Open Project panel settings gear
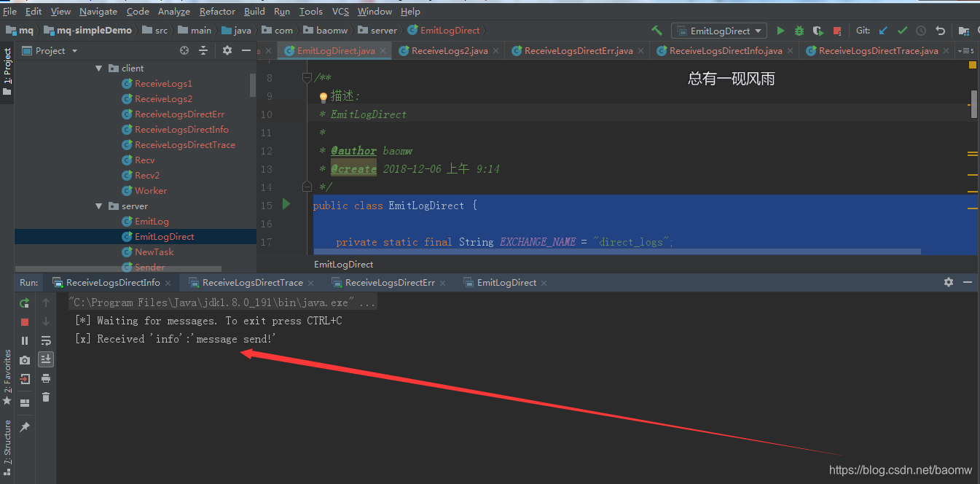Viewport: 980px width, 484px height. coord(227,50)
